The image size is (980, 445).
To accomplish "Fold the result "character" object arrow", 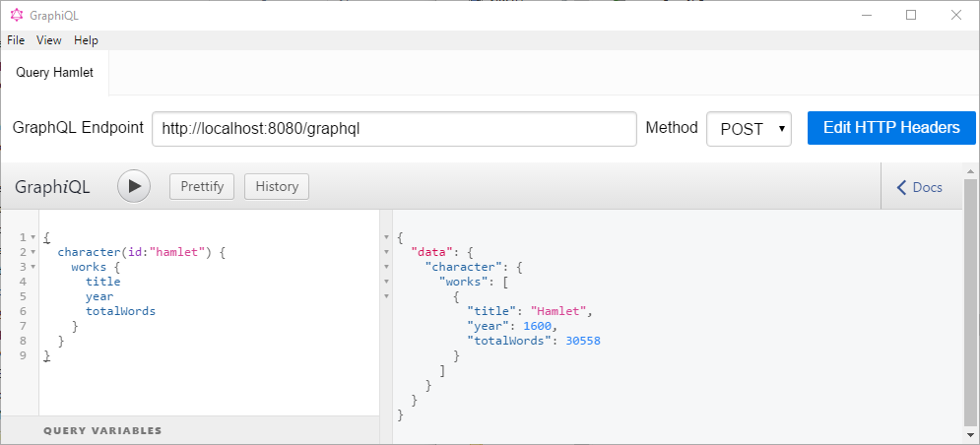I will tap(386, 267).
